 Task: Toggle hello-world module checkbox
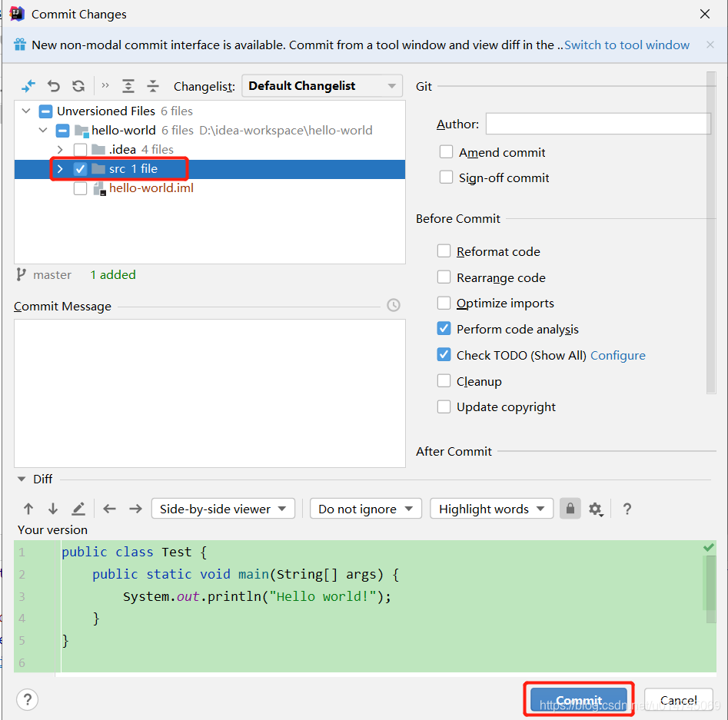63,131
